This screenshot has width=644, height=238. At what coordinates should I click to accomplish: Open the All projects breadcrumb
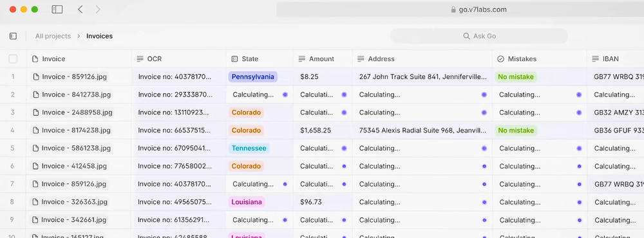(53, 36)
